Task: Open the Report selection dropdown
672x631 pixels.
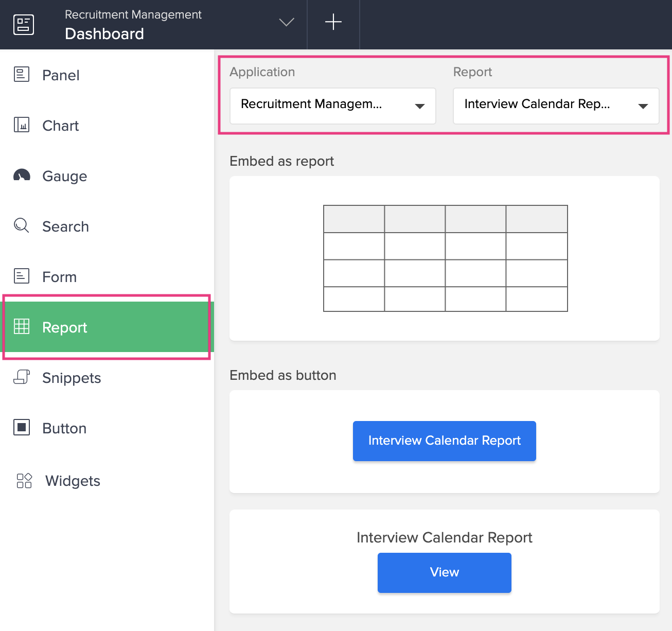Action: tap(556, 106)
